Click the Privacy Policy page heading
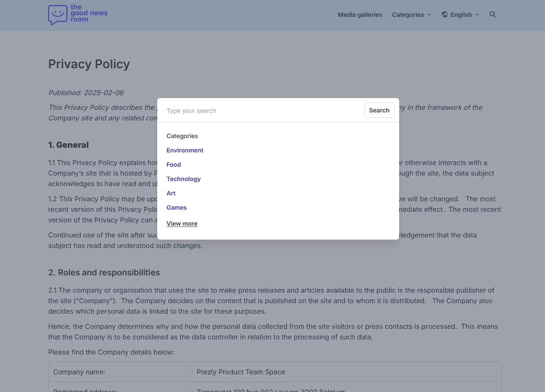Screen dimensions: 545x392 (x=89, y=64)
